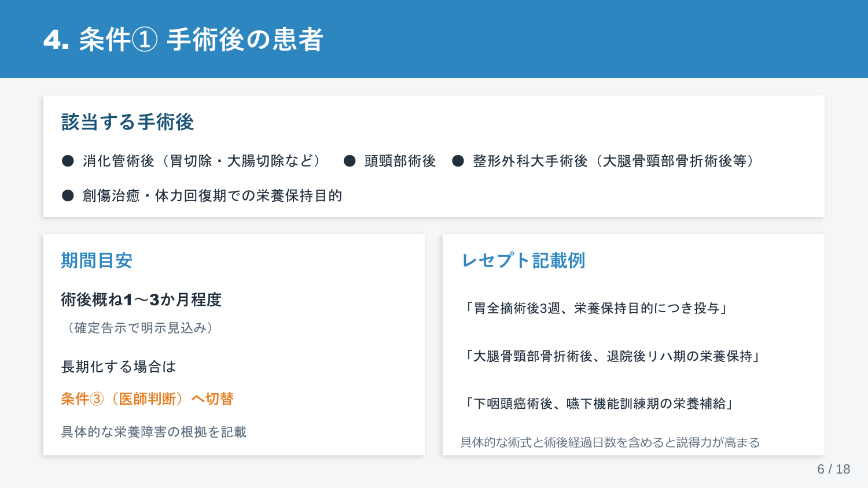Screen dimensions: 868x488
Task: Select the 期間目安 card heading
Action: [x=97, y=261]
